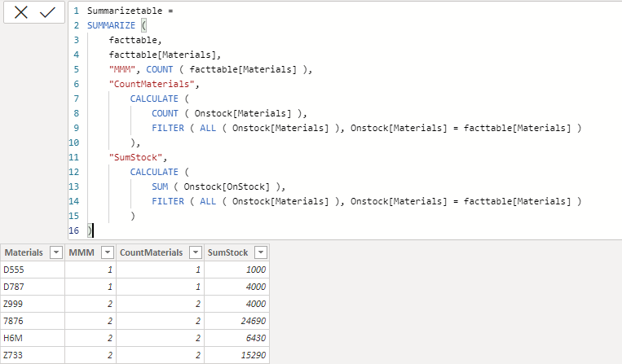This screenshot has width=622, height=364.
Task: Click the FILTER keyword on line 9
Action: 168,128
